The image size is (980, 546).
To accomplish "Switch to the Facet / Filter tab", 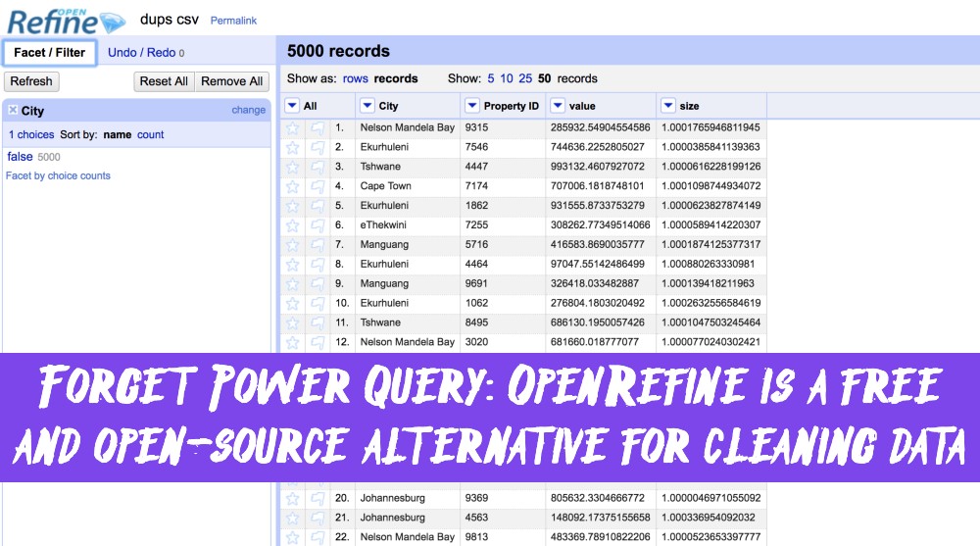I will (49, 53).
